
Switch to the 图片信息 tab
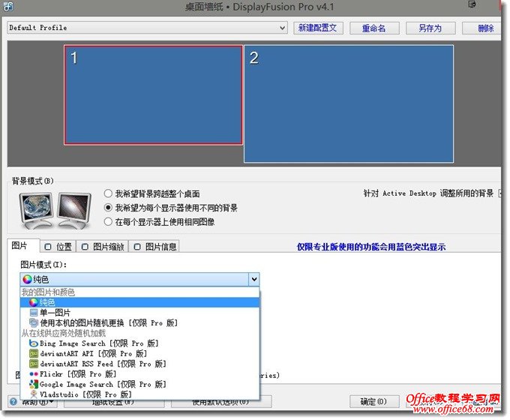[x=155, y=247]
